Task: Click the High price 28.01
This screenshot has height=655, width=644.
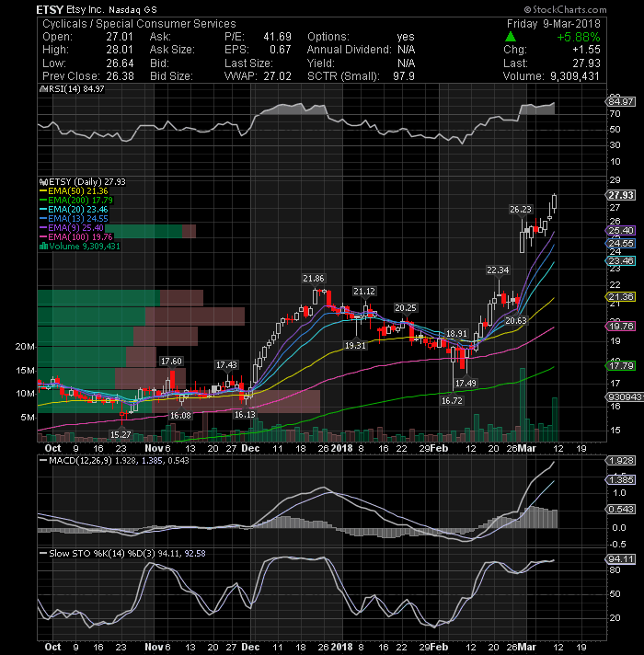Action: [120, 50]
